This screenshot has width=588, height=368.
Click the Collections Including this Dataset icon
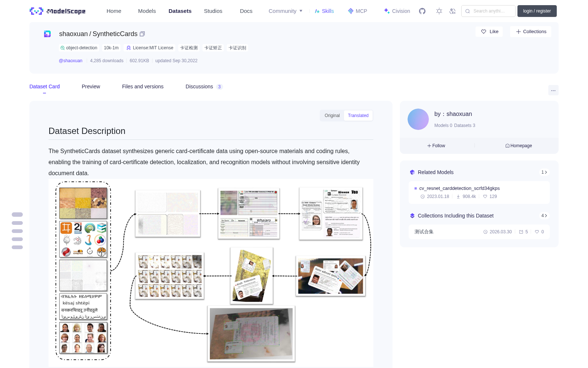coord(412,216)
